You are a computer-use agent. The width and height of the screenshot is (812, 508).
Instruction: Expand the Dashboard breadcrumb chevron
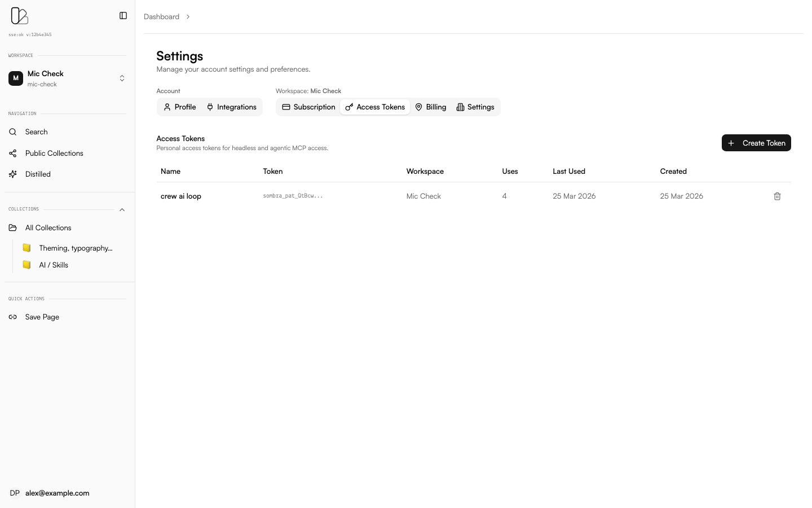(x=188, y=16)
